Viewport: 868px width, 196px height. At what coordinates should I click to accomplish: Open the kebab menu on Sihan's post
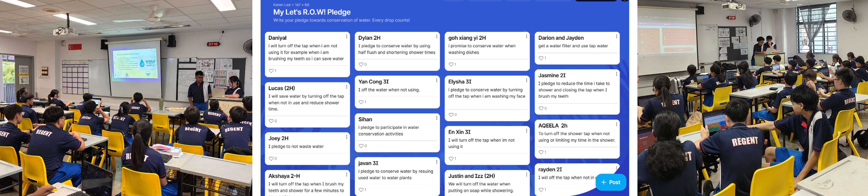tap(436, 118)
